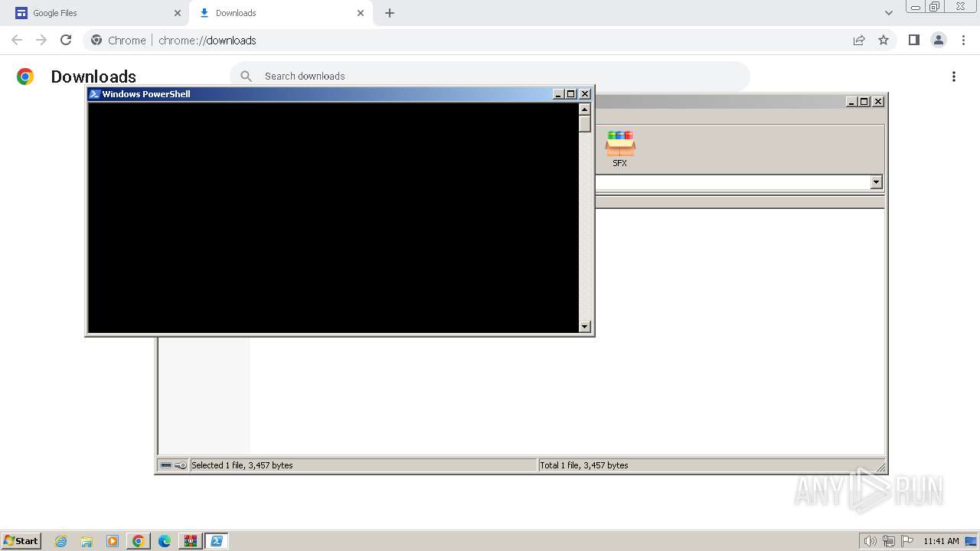Open WinRAR address bar dropdown
This screenshot has height=551, width=980.
(876, 182)
